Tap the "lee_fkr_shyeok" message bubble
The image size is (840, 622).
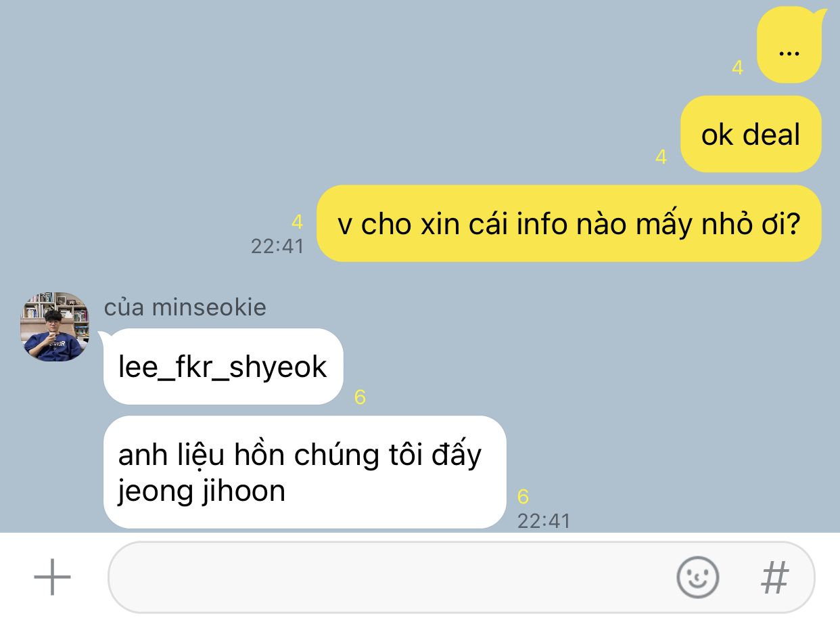tap(223, 367)
